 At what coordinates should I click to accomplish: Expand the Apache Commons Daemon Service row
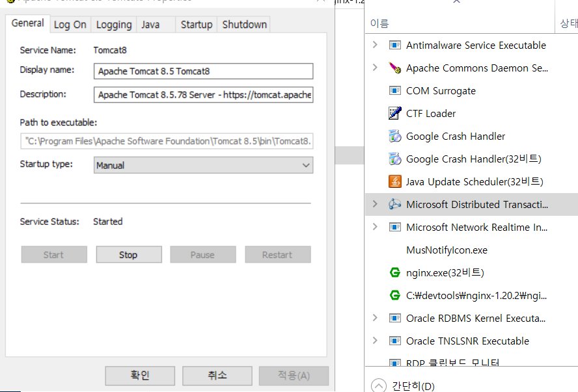[375, 68]
